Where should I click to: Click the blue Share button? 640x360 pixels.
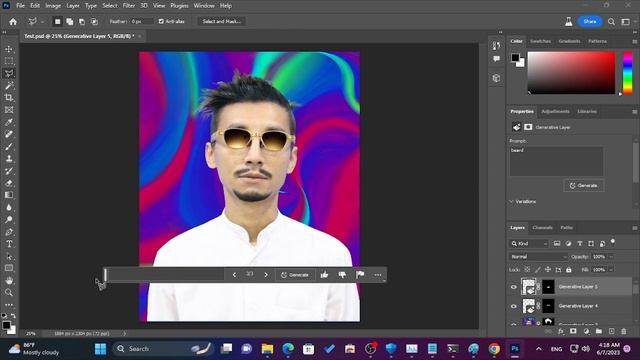point(590,21)
